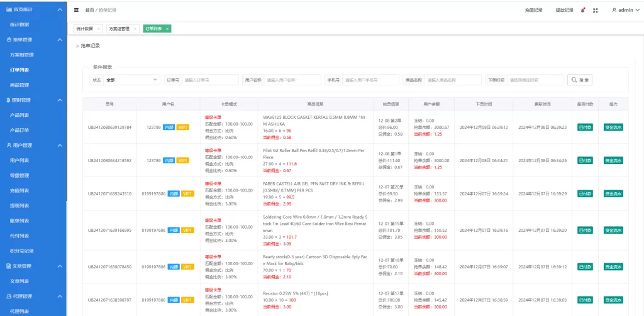Open 提现列表 from the sidebar
Screen dimensions: 644x316
pyautogui.click(x=19, y=205)
